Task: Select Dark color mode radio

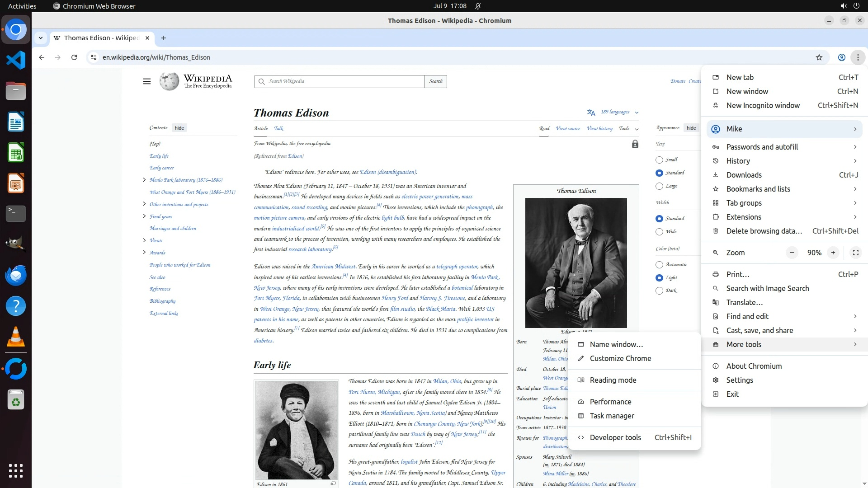Action: coord(659,291)
